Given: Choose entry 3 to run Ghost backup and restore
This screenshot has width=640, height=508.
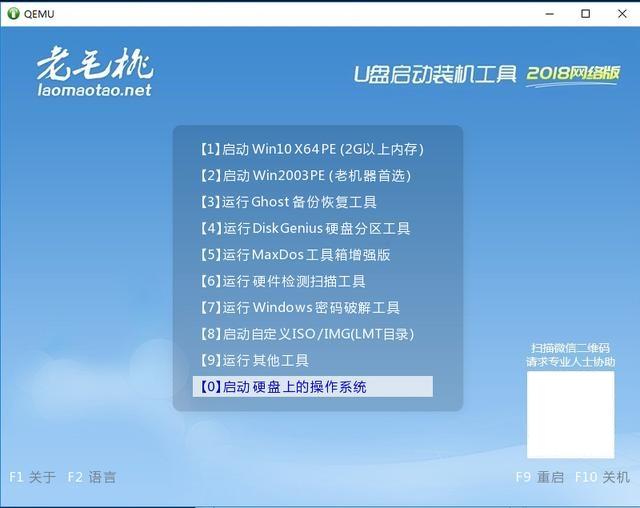Looking at the screenshot, I should [x=288, y=202].
